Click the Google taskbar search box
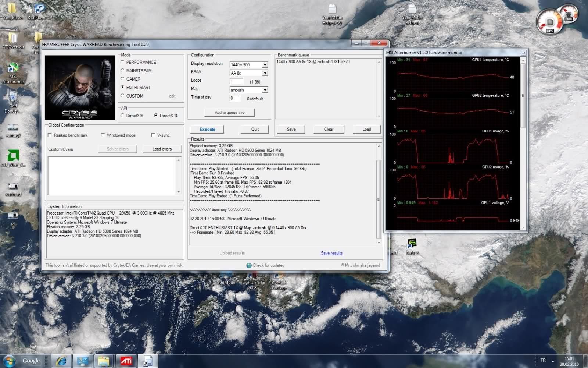Viewport: 588px width, 368px height. (x=31, y=361)
